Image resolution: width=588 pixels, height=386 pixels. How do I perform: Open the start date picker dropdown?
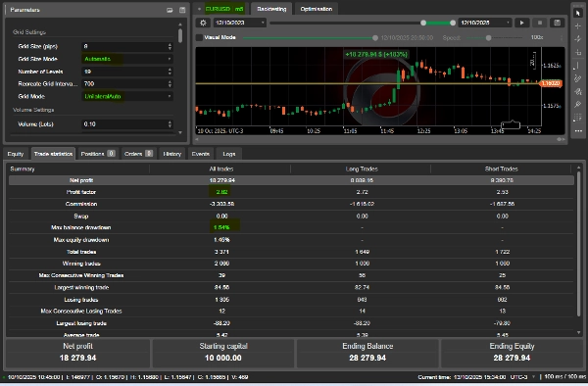(263, 23)
